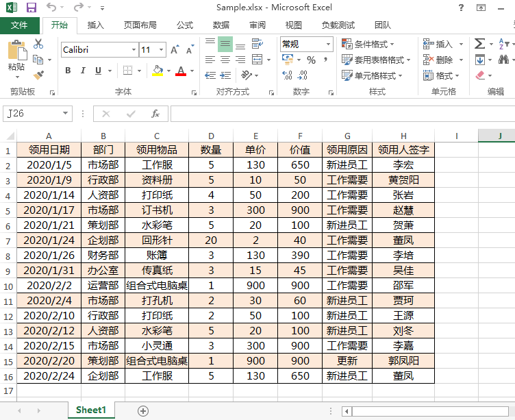The width and height of the screenshot is (515, 420).
Task: Toggle middle vertical alignment
Action: pos(225,44)
